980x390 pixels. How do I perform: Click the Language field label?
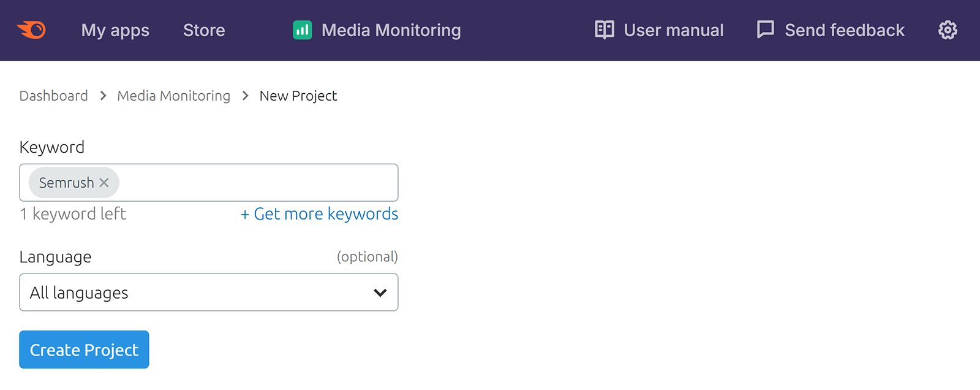pyautogui.click(x=55, y=257)
